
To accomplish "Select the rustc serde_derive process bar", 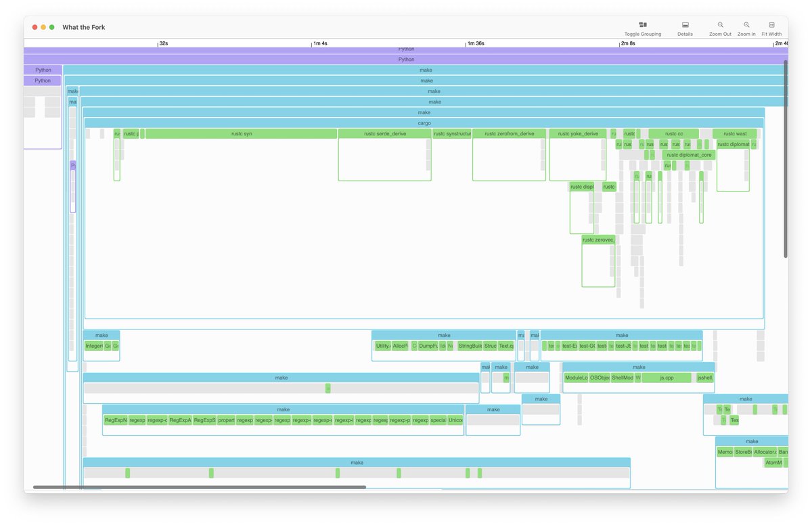I will point(385,134).
